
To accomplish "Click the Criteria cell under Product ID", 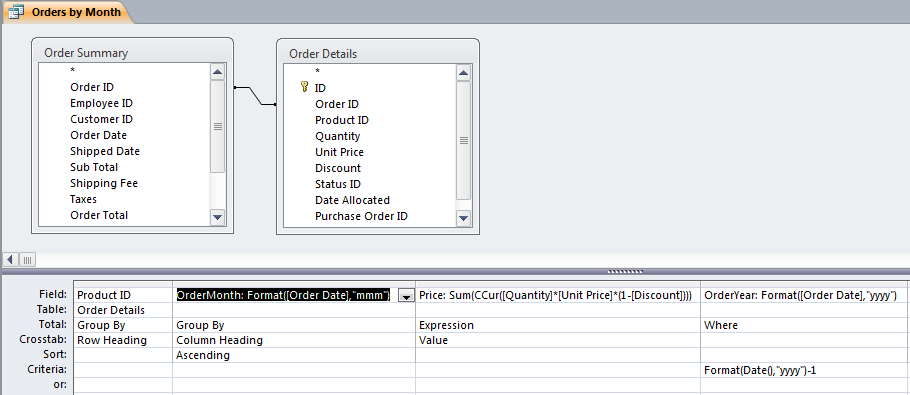I will click(x=123, y=369).
